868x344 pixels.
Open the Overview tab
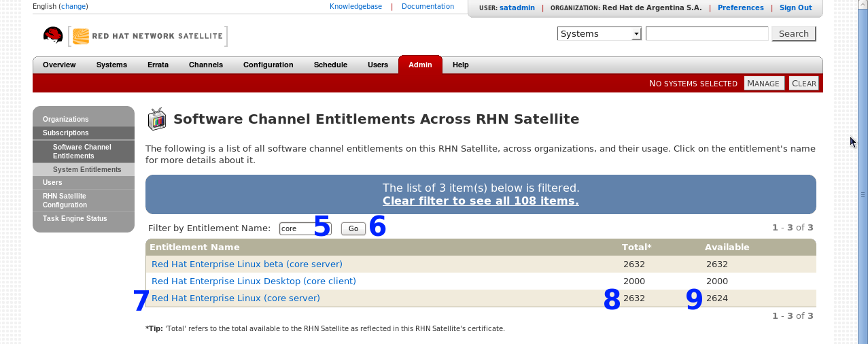(59, 65)
